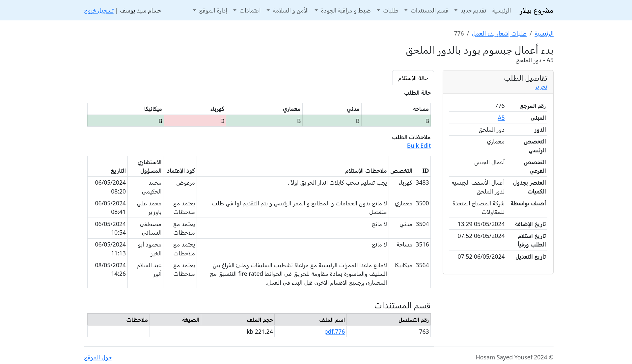Expand ضبط و مراقبة الجودة menu
Screen dimensions: 632x364
(x=343, y=11)
